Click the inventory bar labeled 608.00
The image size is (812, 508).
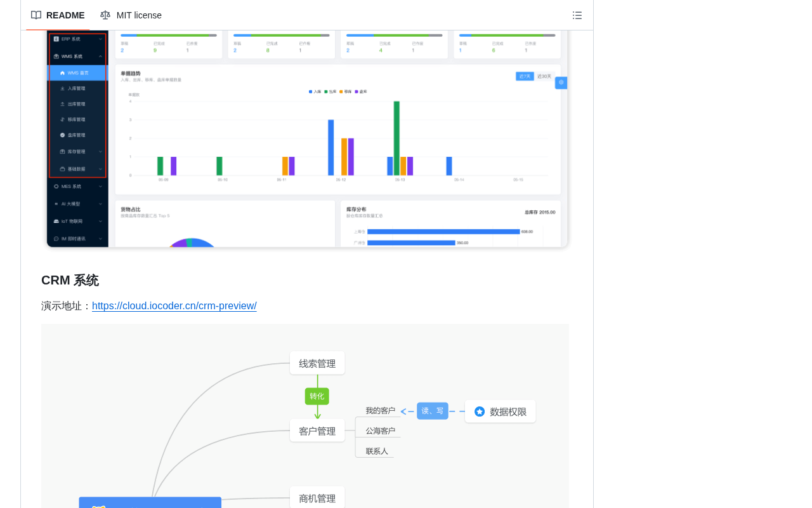coord(443,232)
